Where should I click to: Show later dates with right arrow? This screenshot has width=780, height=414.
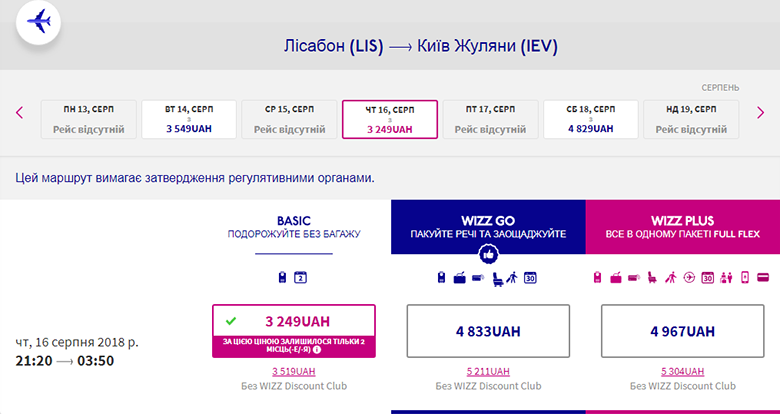point(760,112)
